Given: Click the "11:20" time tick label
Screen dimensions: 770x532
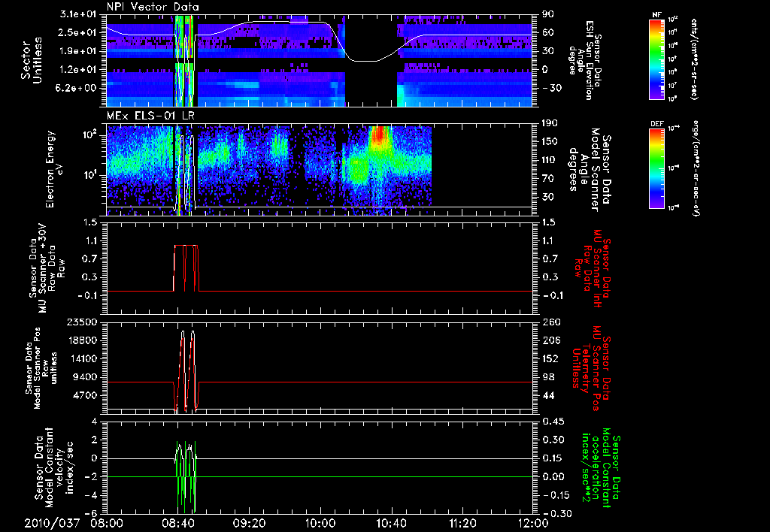Looking at the screenshot, I should (x=462, y=523).
